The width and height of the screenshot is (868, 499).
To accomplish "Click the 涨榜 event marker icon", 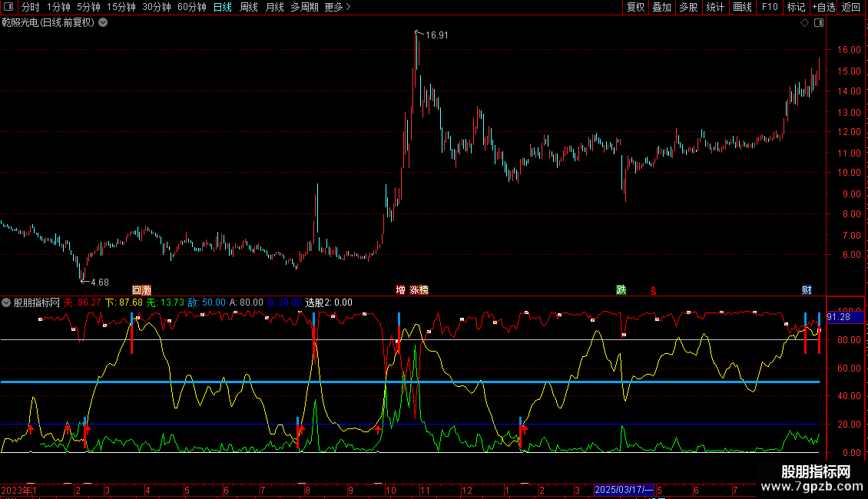I will tap(419, 290).
